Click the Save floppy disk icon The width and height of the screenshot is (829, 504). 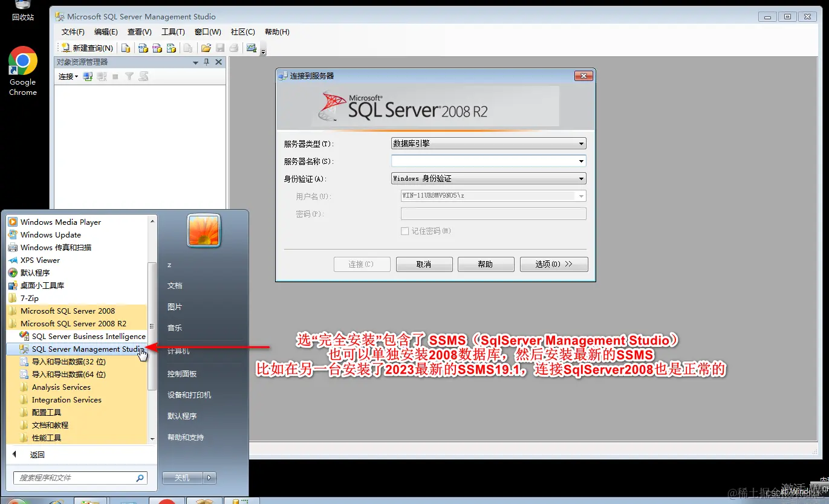[x=220, y=48]
